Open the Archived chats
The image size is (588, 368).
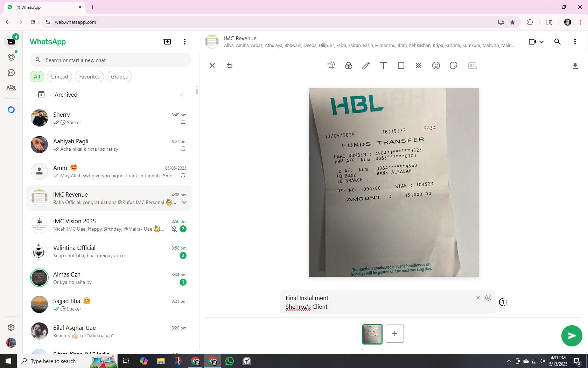point(109,95)
